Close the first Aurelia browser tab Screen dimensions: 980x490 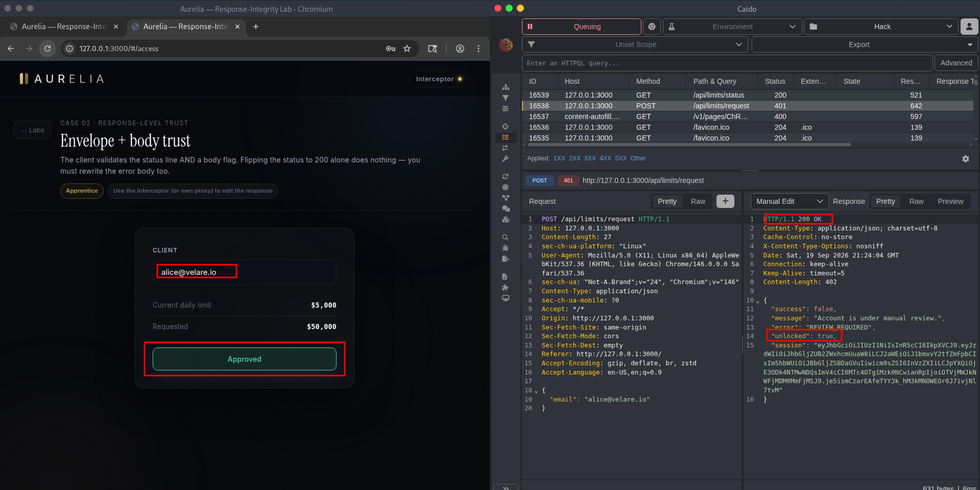(x=116, y=27)
